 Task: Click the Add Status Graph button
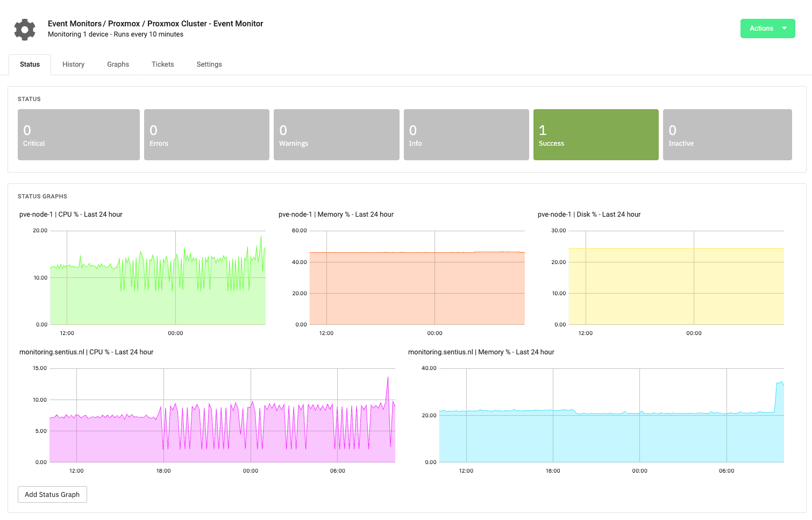tap(52, 494)
